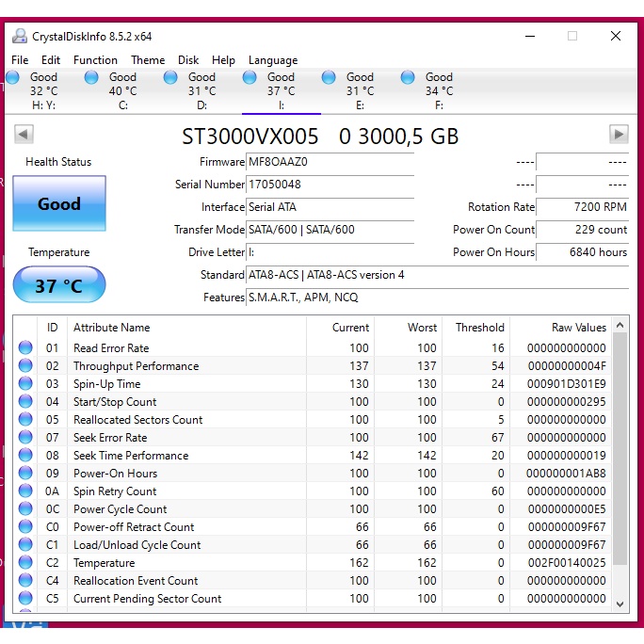Click the Features field S.M.A.R.T., APM, NCQ
This screenshot has width=644, height=644.
[x=438, y=298]
